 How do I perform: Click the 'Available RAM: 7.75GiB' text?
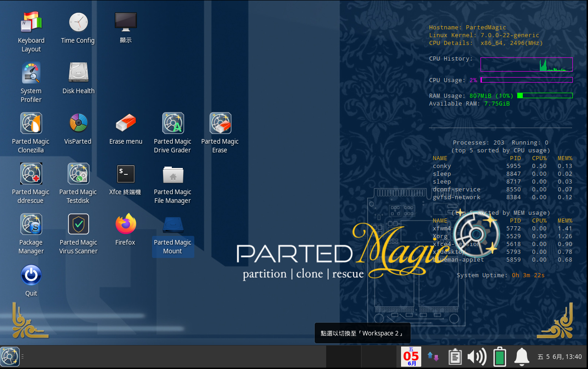coord(469,103)
